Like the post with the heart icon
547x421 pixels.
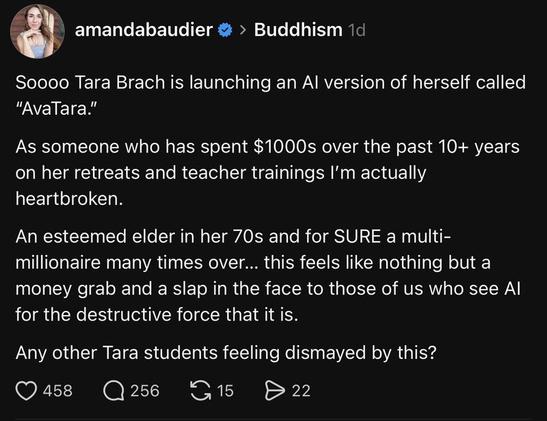pos(26,391)
